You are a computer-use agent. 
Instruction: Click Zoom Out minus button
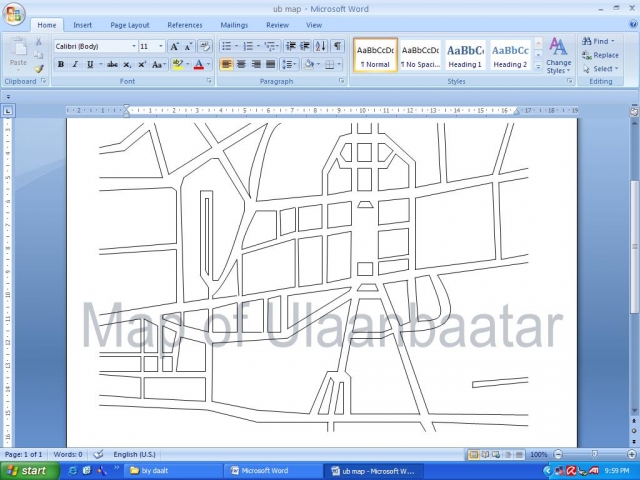558,454
